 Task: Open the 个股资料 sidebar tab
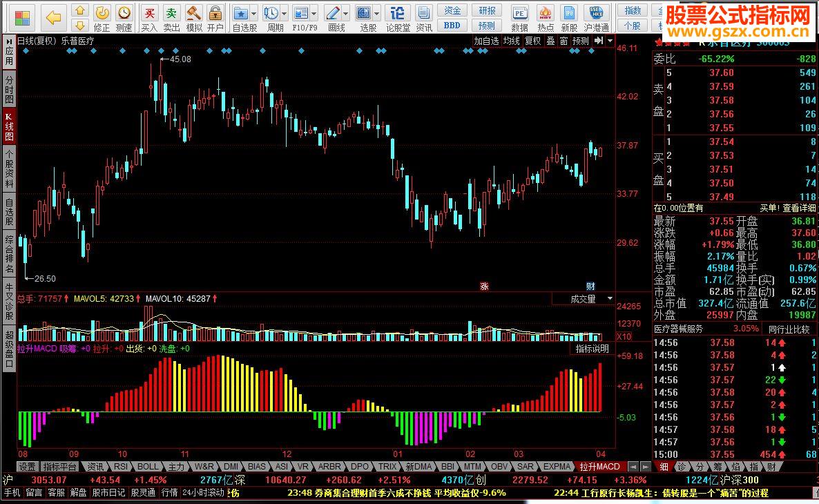[9, 168]
